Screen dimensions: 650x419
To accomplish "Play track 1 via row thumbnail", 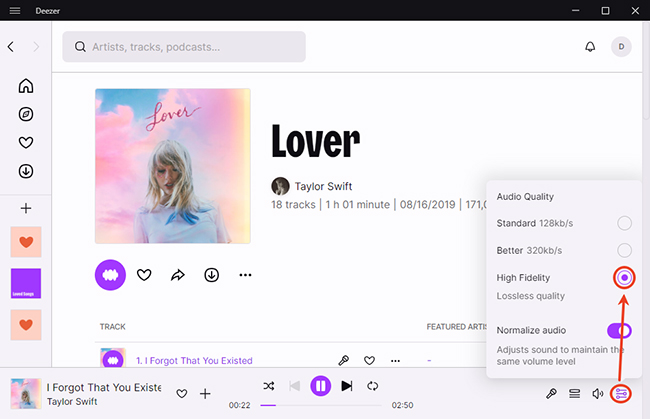I will 113,360.
